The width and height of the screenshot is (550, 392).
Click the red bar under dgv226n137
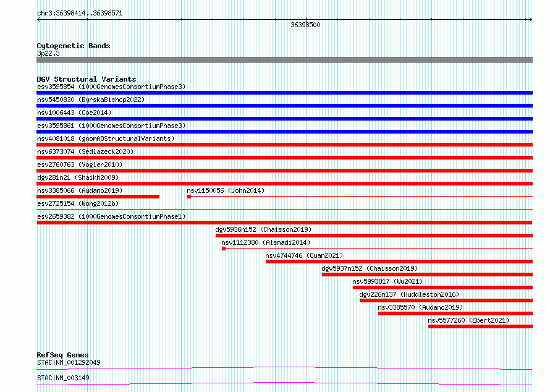pyautogui.click(x=446, y=300)
